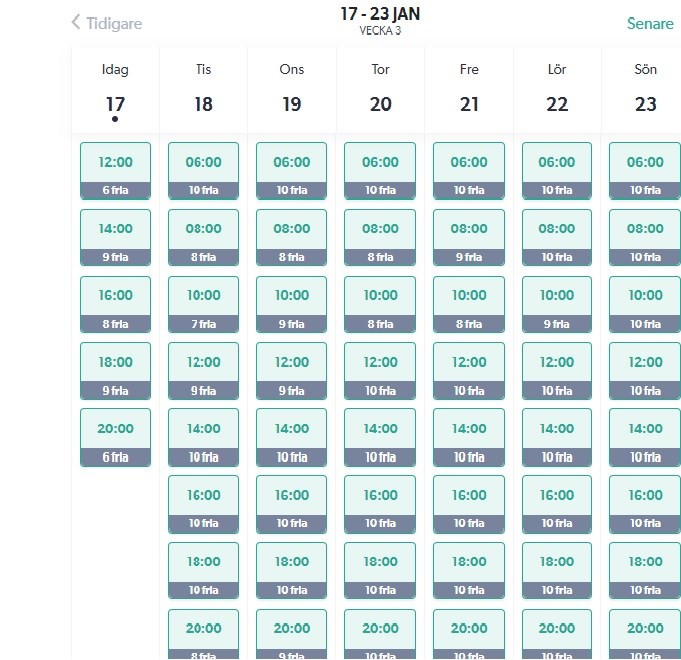Choose Sunday 12:00 time slot

[645, 370]
